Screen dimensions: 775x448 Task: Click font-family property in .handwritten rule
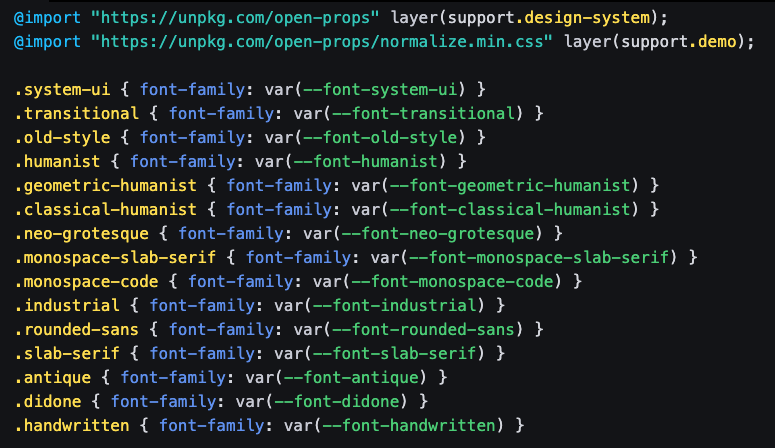coord(212,426)
